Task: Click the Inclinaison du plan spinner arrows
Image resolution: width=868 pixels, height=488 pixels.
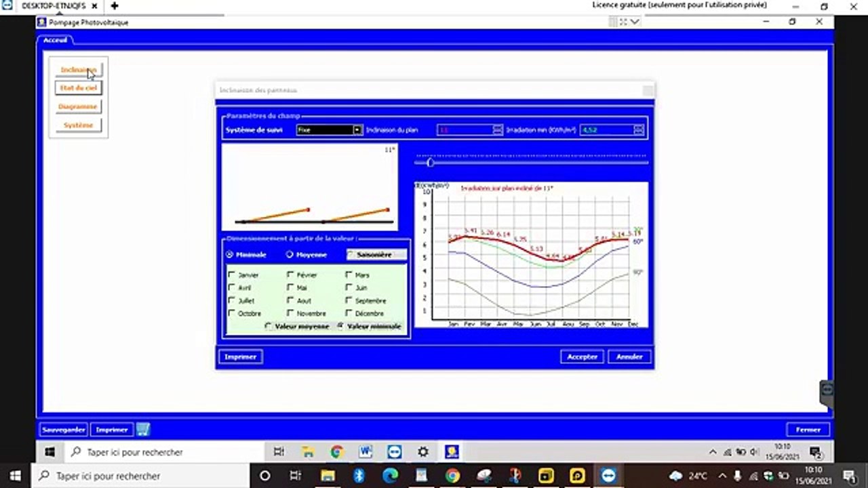Action: coord(498,129)
